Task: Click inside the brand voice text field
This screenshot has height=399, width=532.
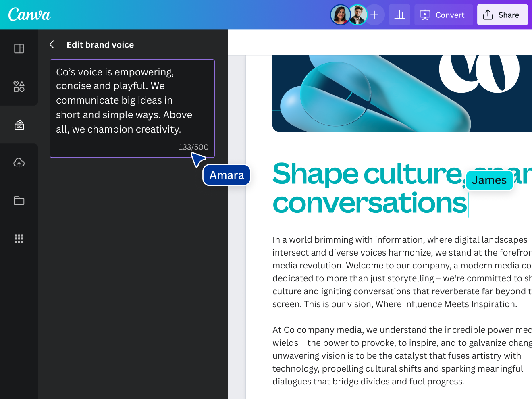Action: tap(132, 101)
